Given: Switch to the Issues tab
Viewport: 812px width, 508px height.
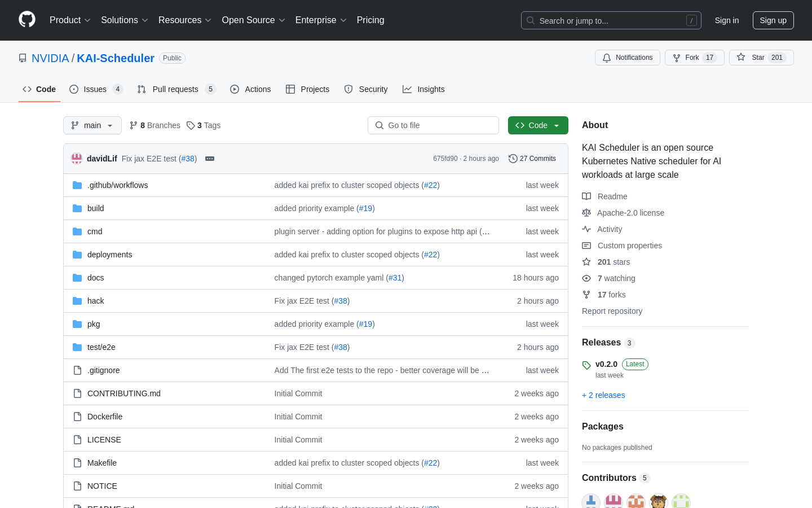Looking at the screenshot, I should click(x=96, y=89).
